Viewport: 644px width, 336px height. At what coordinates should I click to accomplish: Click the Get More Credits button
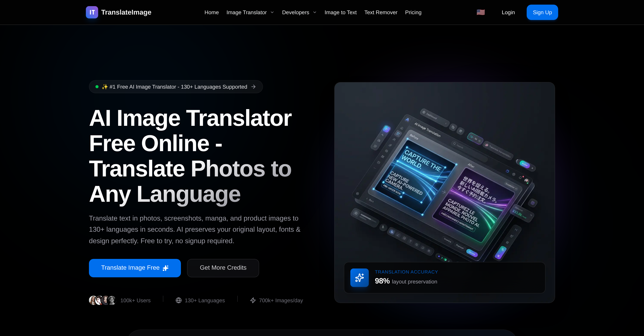(x=223, y=268)
